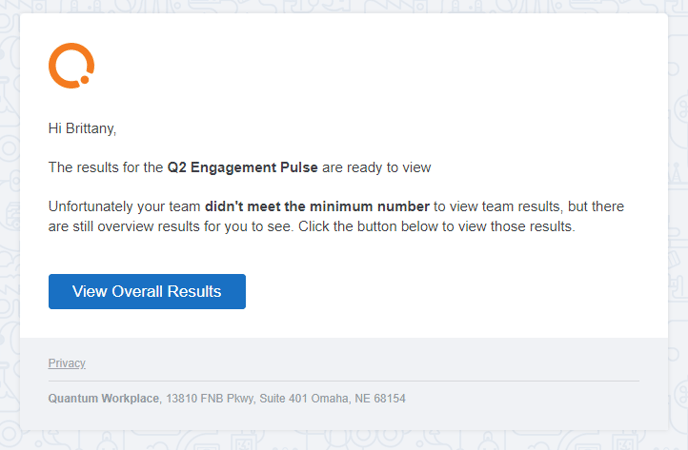This screenshot has width=688, height=450.
Task: Click the "are ready to view" text
Action: click(x=376, y=168)
